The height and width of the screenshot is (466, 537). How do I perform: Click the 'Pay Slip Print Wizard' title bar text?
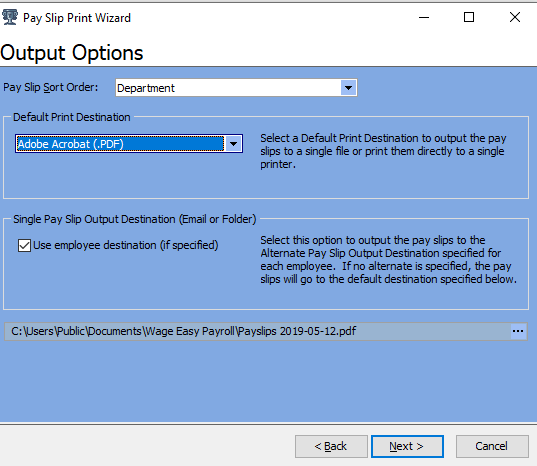[x=77, y=18]
